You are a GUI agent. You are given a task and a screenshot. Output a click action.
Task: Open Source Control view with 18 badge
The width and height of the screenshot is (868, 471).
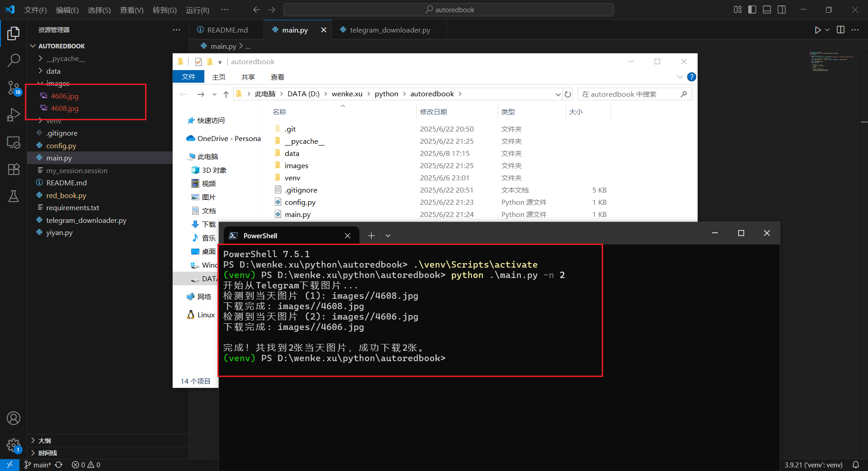click(x=14, y=88)
